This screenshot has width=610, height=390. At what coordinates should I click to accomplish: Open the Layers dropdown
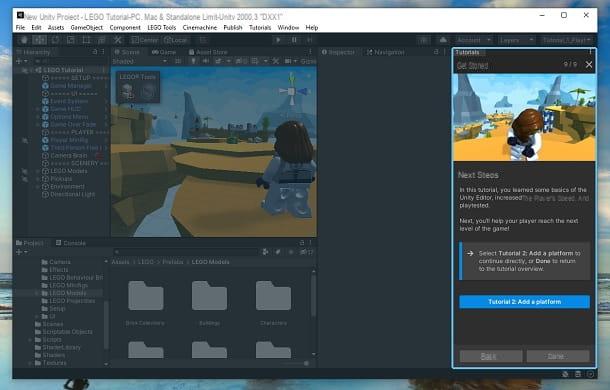click(x=516, y=40)
